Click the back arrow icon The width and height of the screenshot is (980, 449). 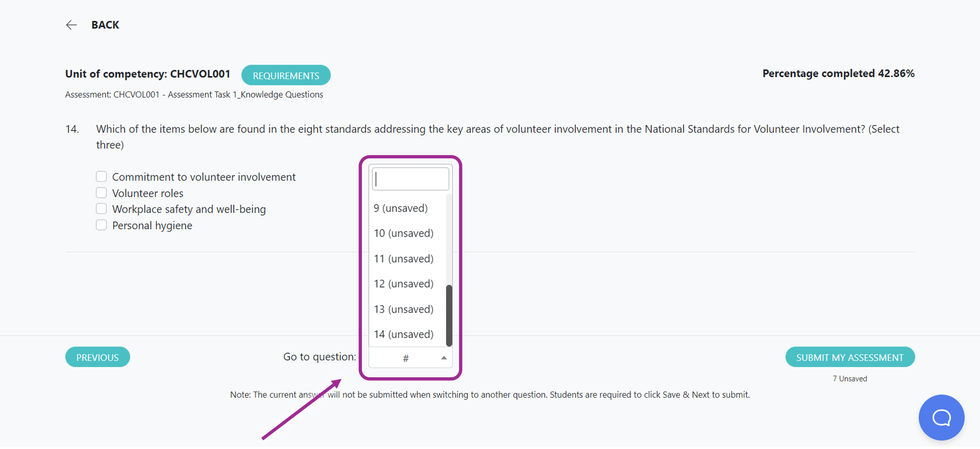71,25
